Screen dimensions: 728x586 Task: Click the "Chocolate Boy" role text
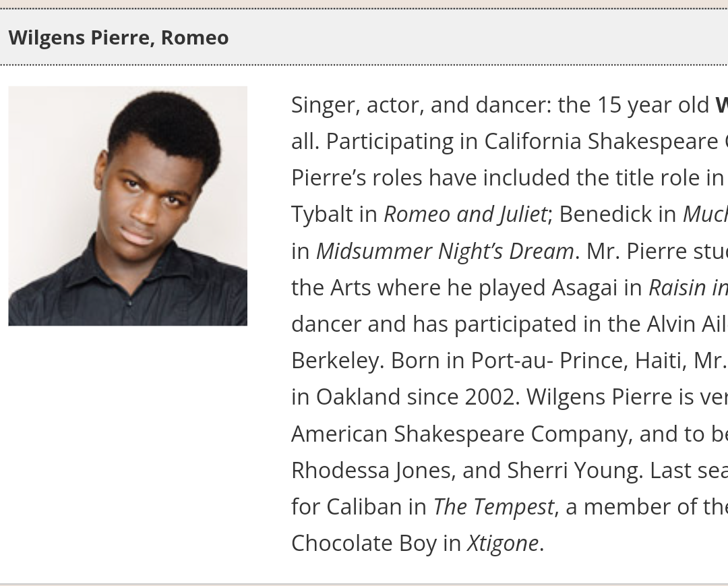click(364, 542)
